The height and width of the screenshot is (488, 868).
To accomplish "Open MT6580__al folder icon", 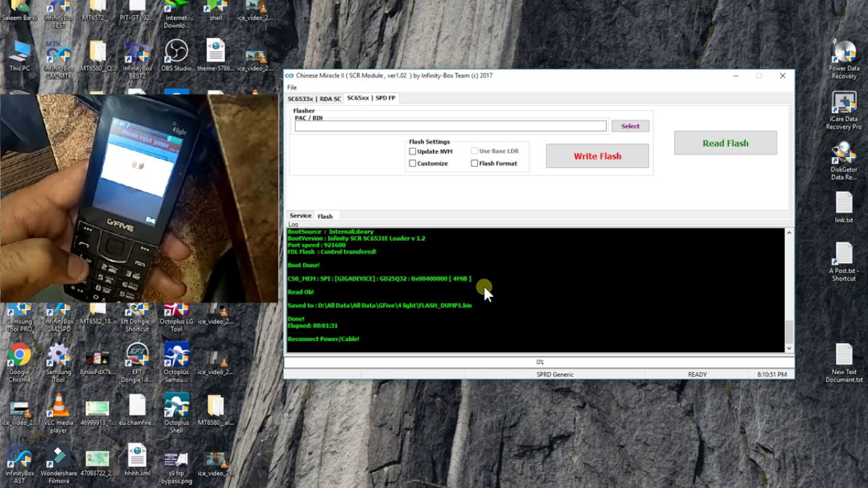I will point(216,410).
